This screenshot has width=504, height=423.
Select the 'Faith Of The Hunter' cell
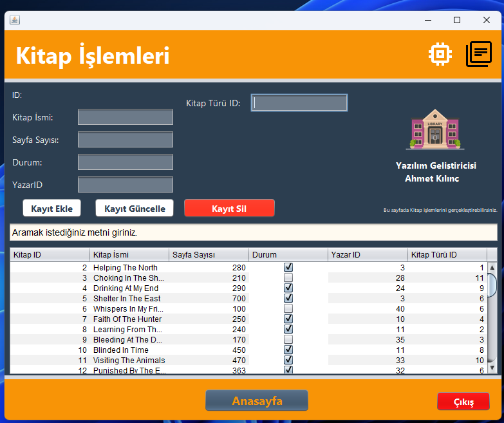coord(129,319)
